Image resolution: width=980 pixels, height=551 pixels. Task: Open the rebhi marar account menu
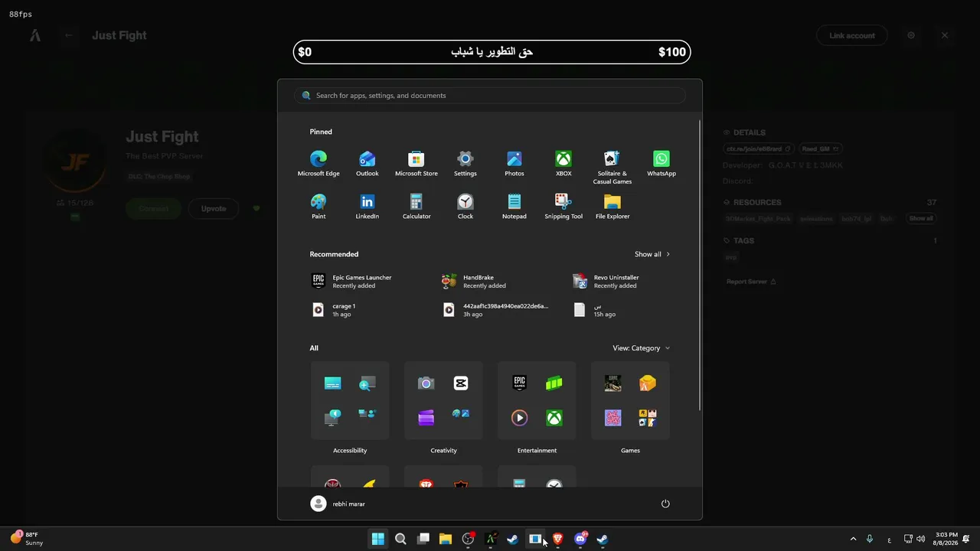[x=338, y=504]
